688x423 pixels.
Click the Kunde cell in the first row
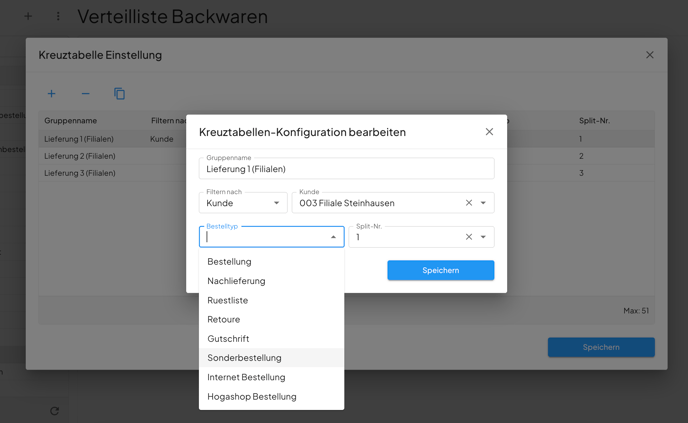pyautogui.click(x=161, y=139)
